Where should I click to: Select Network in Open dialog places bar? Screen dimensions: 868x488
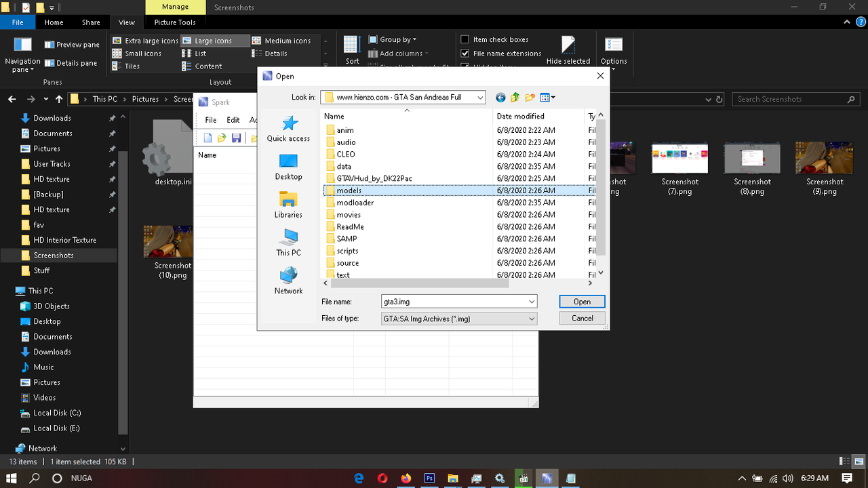(288, 281)
